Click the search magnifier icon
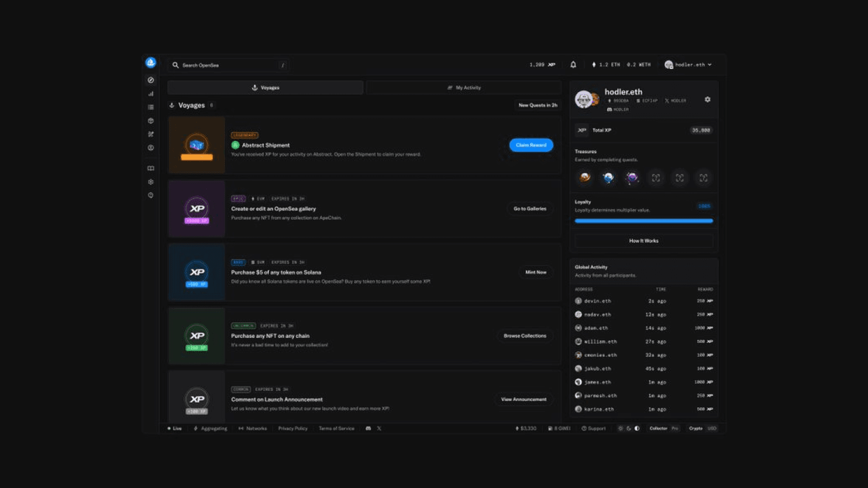This screenshot has width=868, height=488. pyautogui.click(x=175, y=65)
